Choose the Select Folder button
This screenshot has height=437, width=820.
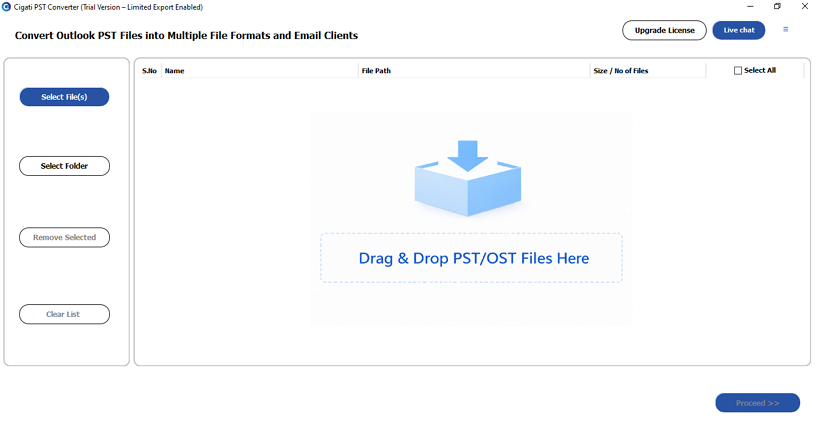point(64,166)
